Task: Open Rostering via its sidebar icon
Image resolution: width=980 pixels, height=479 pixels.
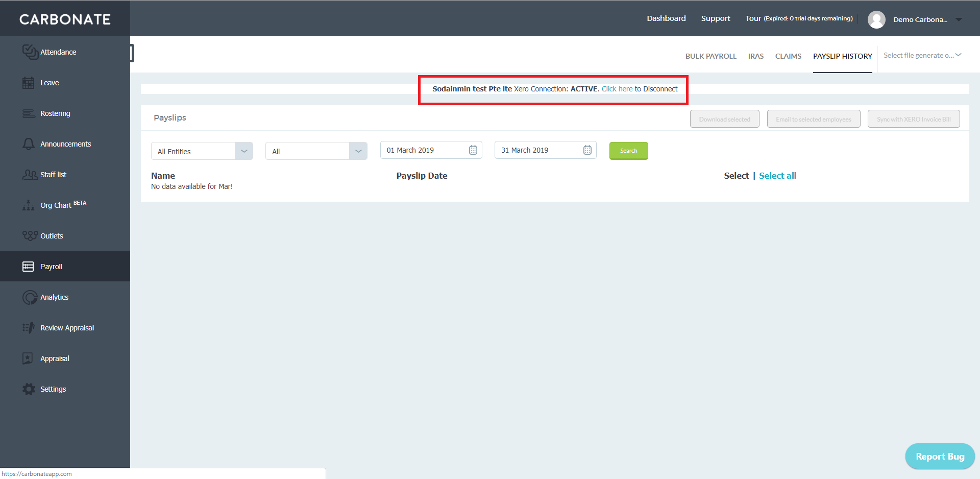Action: tap(29, 113)
